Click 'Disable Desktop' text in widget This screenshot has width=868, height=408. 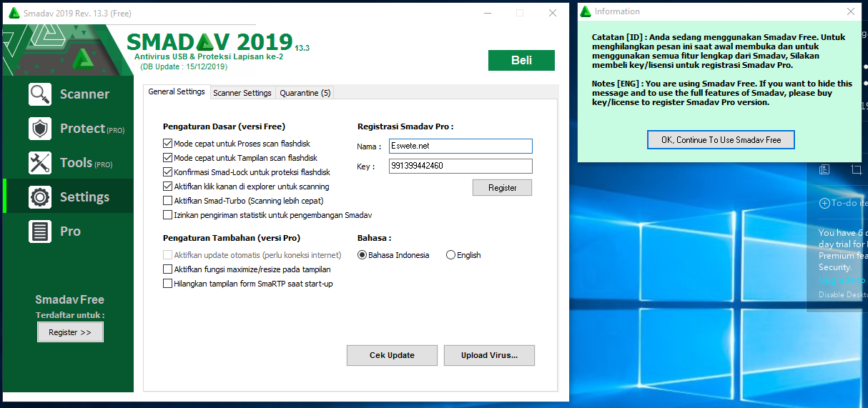pyautogui.click(x=843, y=294)
